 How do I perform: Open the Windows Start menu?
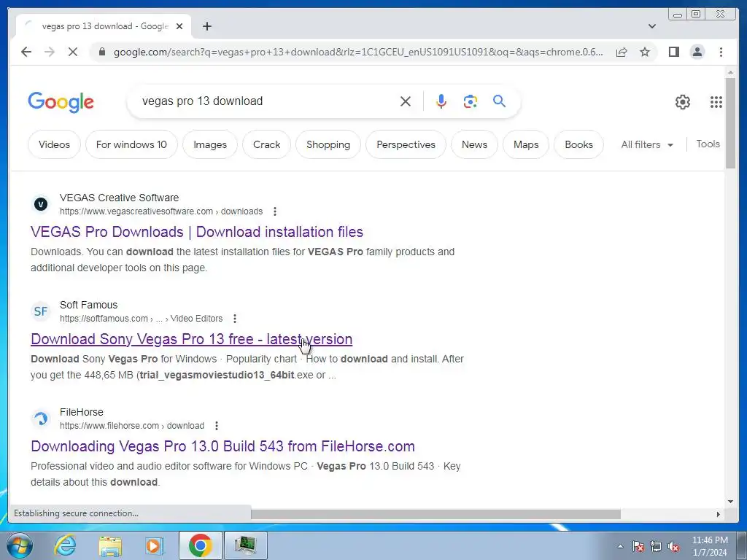(x=19, y=545)
